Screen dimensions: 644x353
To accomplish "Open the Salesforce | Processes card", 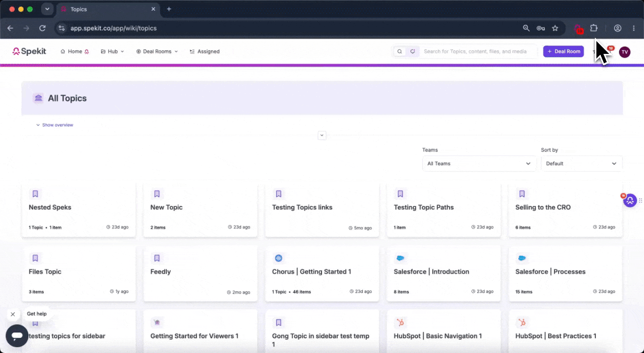I will (565, 274).
